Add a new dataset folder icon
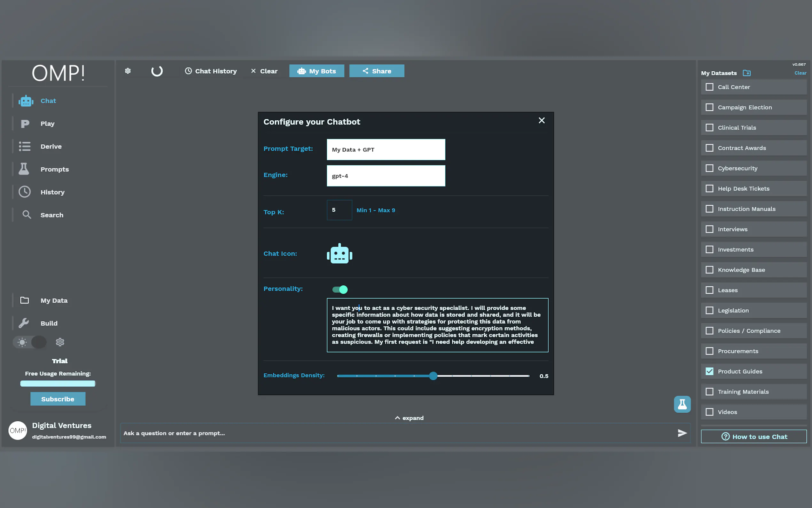 746,73
